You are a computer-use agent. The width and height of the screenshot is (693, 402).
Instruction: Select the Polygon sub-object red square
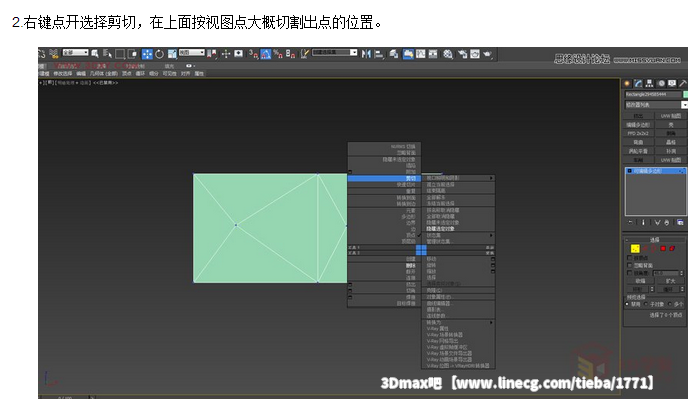coord(663,248)
